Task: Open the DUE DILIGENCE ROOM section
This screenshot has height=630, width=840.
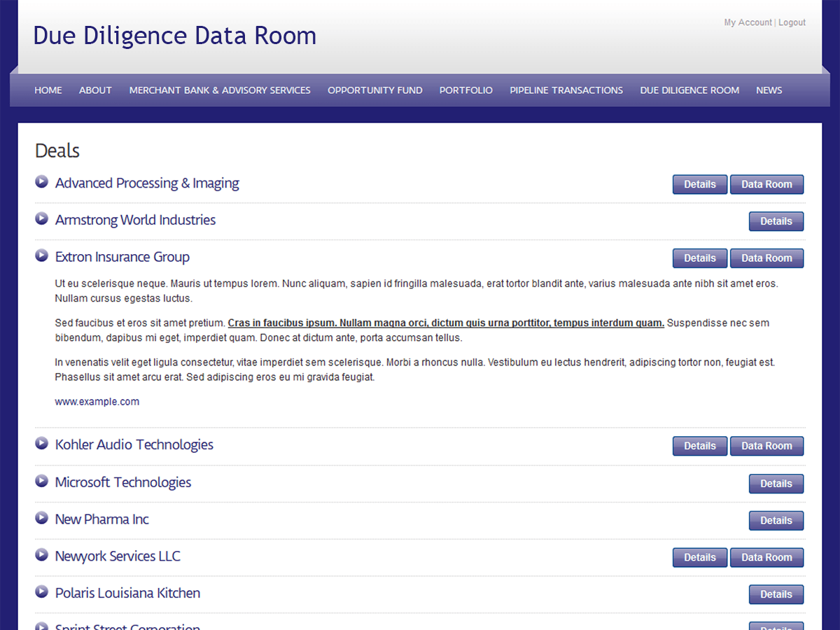Action: (x=689, y=90)
